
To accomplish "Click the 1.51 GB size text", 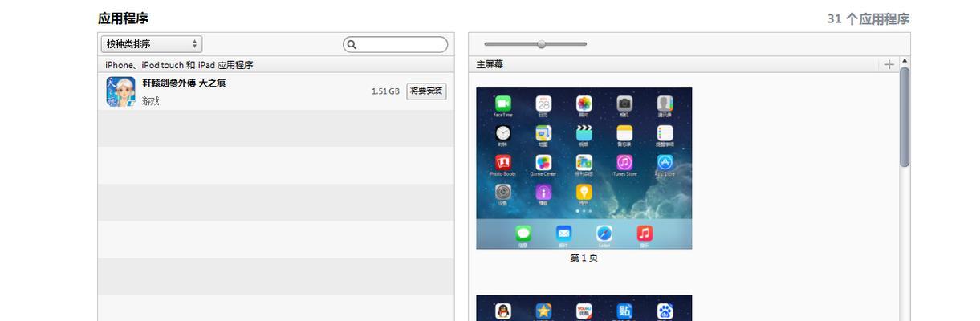I will point(385,91).
